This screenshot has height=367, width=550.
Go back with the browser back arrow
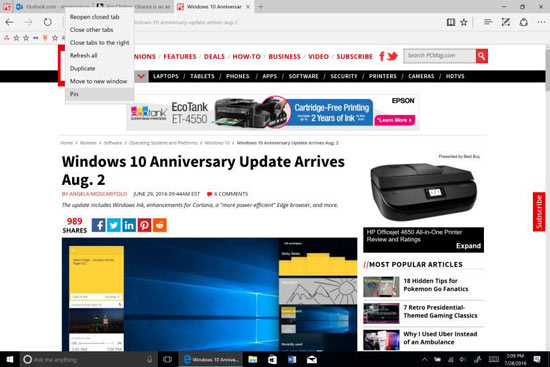[x=9, y=22]
